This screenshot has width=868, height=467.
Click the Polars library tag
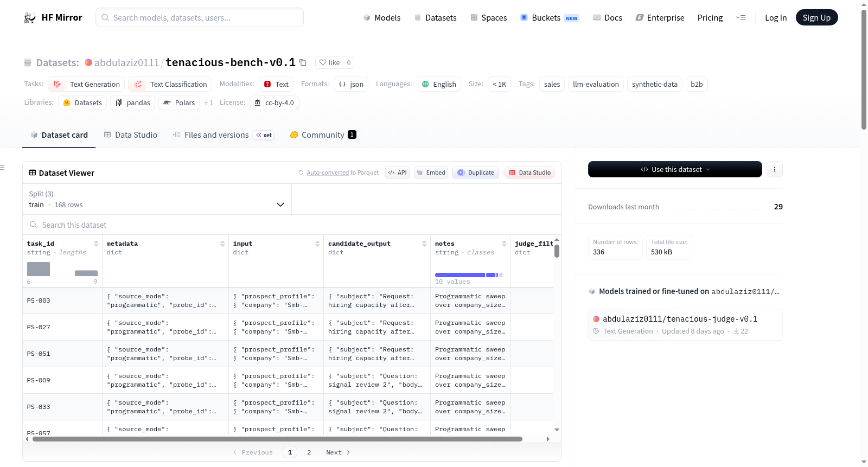click(x=179, y=103)
